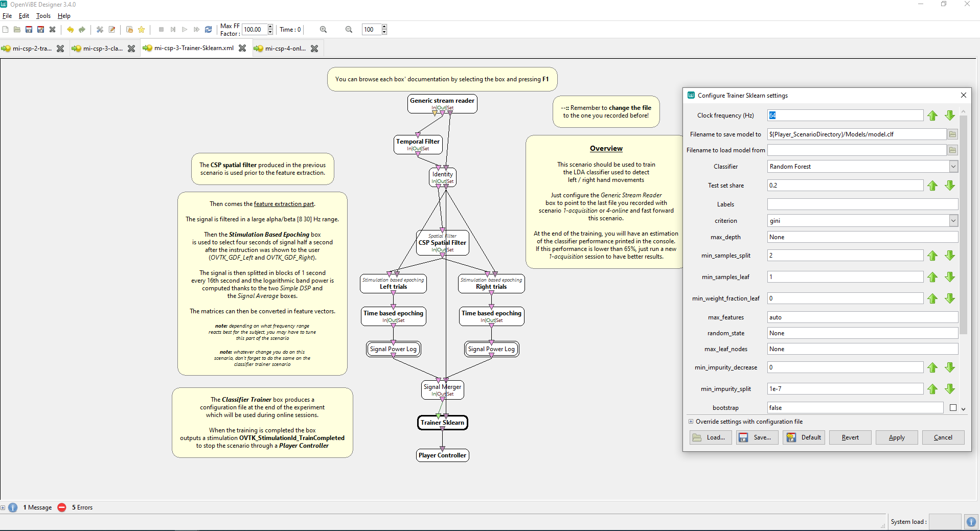Click the edit notepad toolbar icon

[112, 30]
